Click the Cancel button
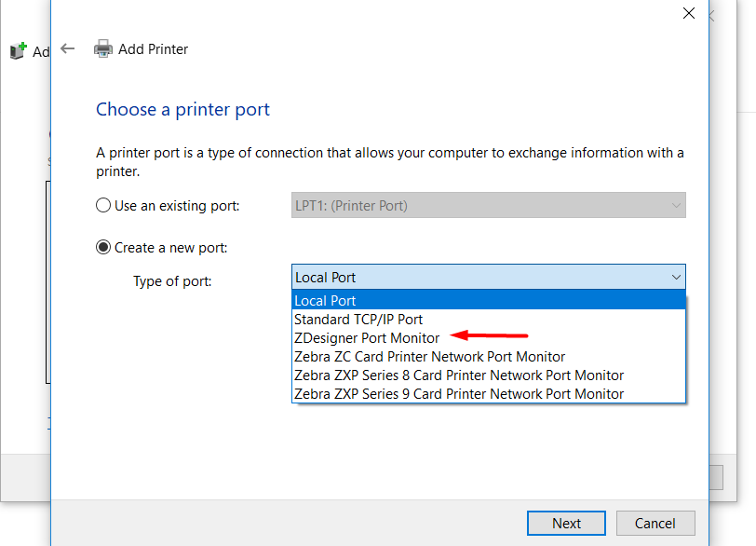This screenshot has height=546, width=756. [655, 523]
